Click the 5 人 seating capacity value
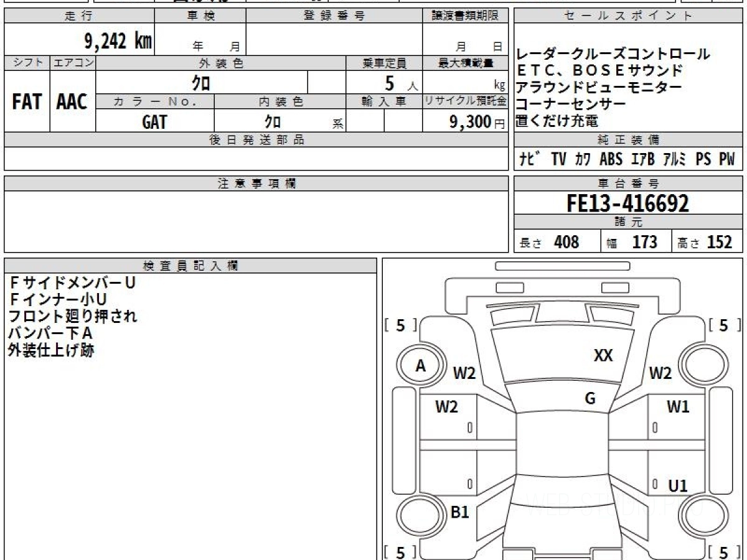Viewport: 747px width, 560px height. (x=402, y=83)
